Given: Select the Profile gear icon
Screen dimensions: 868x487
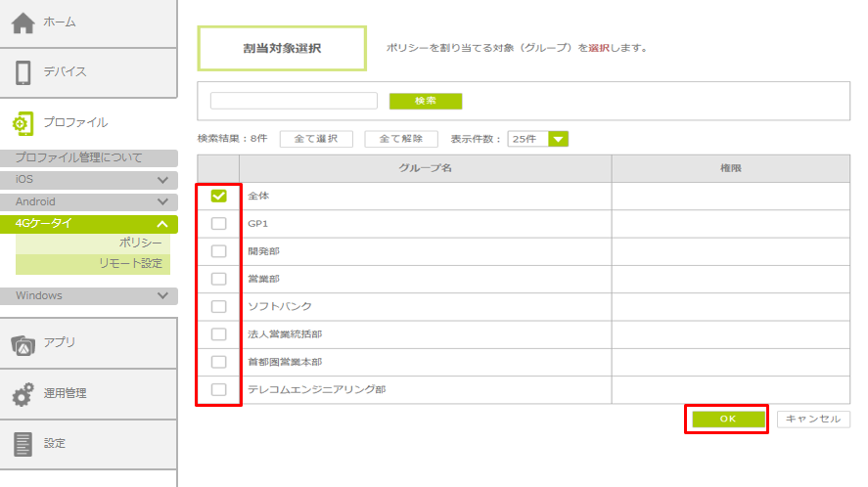Looking at the screenshot, I should (x=23, y=123).
